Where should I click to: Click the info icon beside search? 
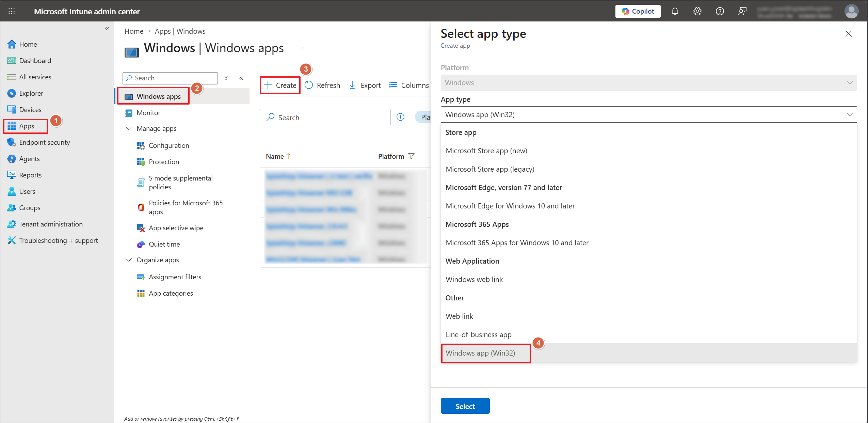point(400,117)
